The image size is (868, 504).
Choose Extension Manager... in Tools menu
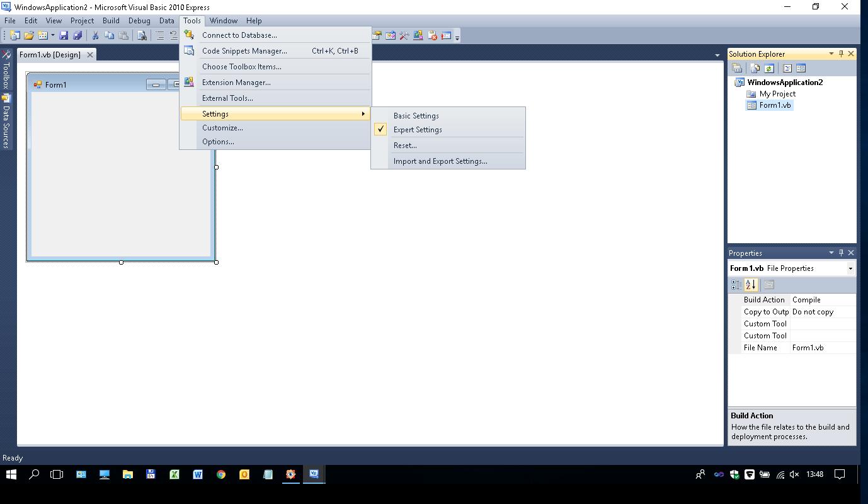[x=236, y=83]
